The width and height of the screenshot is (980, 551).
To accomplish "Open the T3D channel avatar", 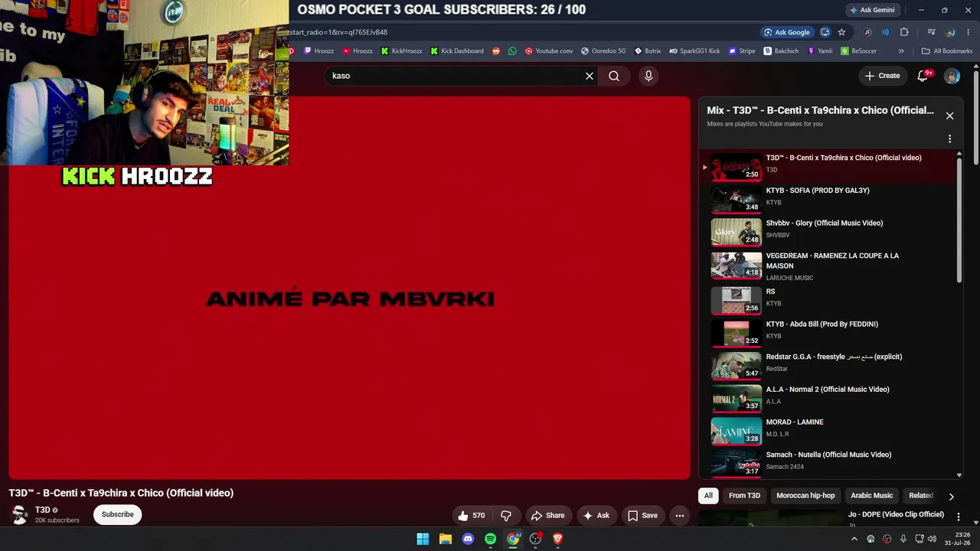I will 19,514.
